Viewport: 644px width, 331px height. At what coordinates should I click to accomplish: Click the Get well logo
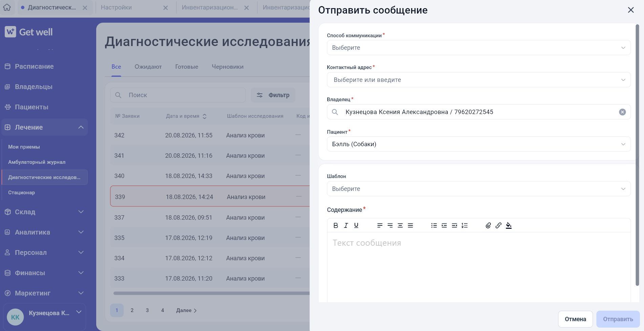(x=29, y=32)
